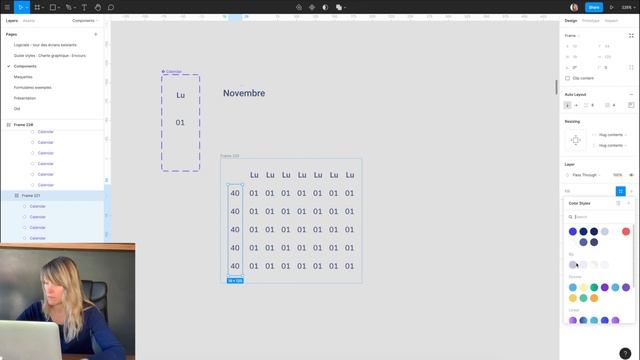The width and height of the screenshot is (640, 360).
Task: Click the Boolean groups icon
Action: 338,7
